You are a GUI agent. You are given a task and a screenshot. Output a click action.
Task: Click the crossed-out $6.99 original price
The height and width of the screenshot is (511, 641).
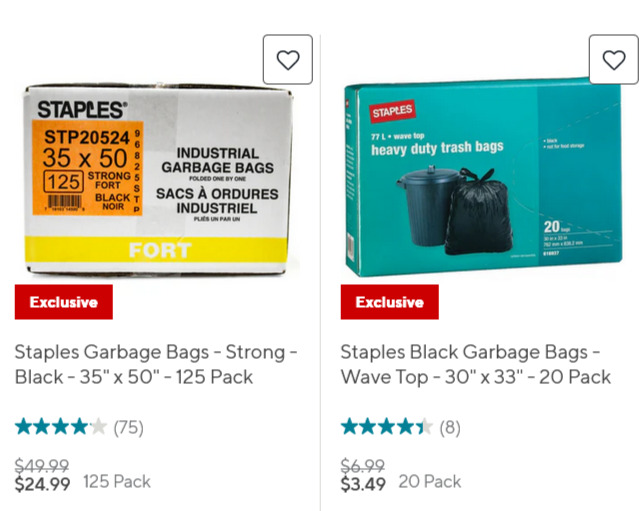363,465
